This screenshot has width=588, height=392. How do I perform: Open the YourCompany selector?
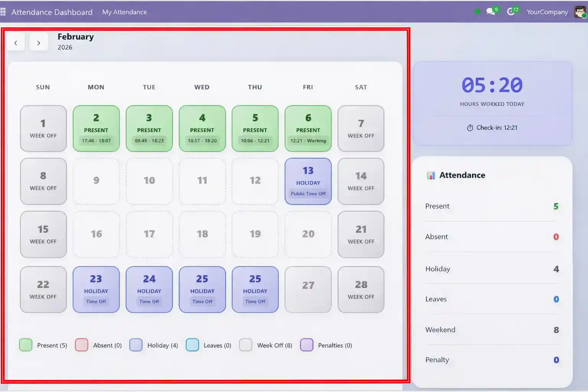click(547, 12)
